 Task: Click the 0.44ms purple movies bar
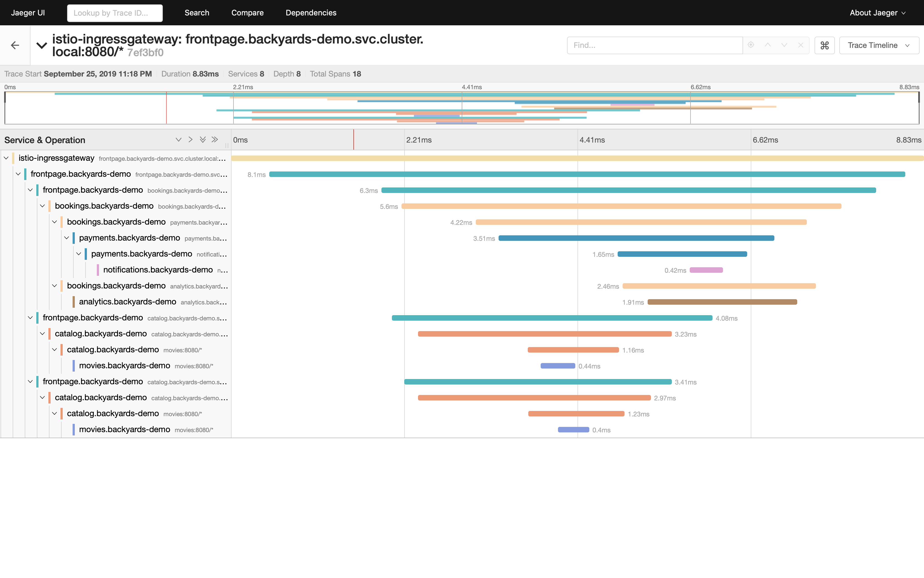(x=558, y=366)
